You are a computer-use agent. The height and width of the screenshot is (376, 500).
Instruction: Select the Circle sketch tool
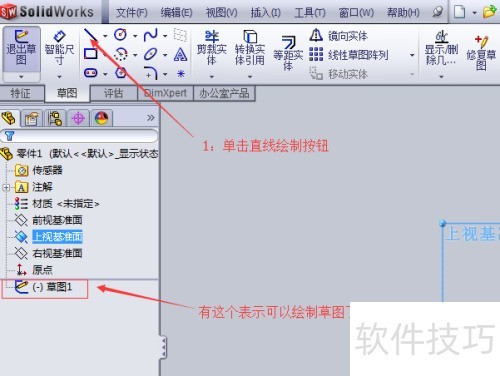coord(120,35)
